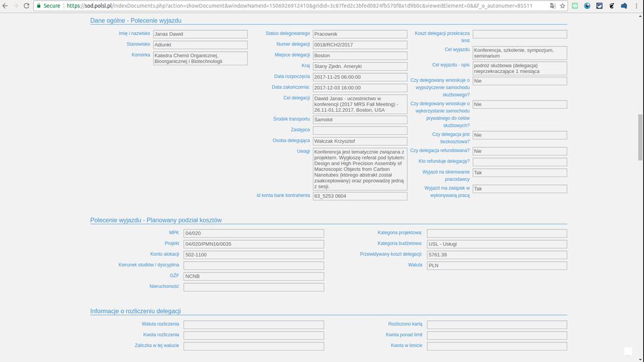The height and width of the screenshot is (362, 644).
Task: Click the empty Rozliczono kartą field
Action: 497,325
